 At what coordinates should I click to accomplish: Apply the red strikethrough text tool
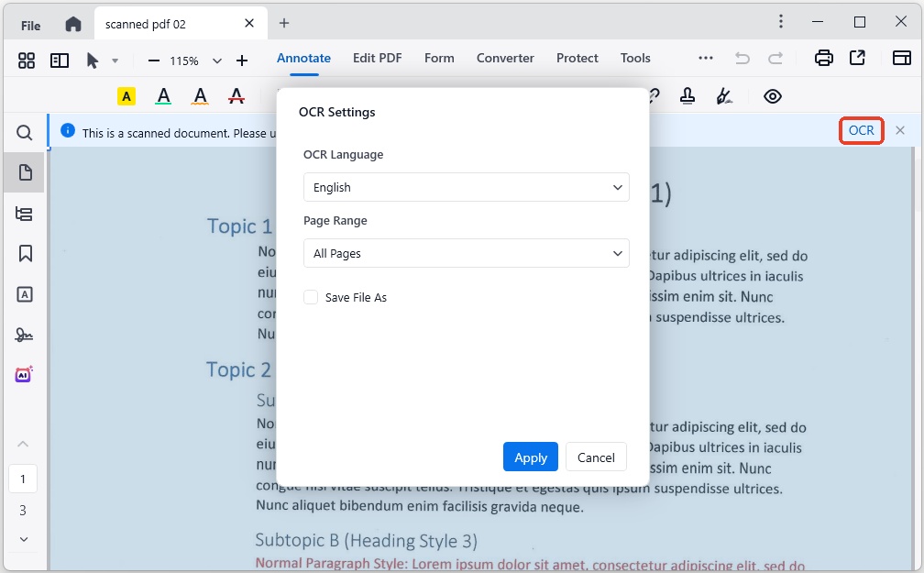click(236, 95)
